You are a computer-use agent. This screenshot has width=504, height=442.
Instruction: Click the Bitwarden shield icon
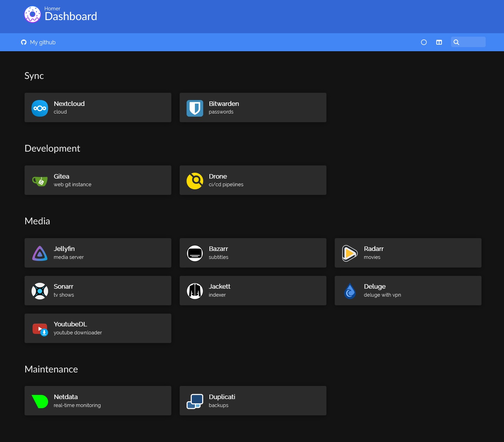pyautogui.click(x=195, y=108)
